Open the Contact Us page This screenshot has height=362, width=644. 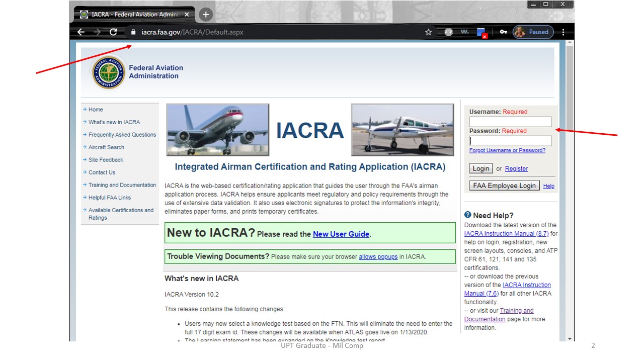click(x=102, y=172)
